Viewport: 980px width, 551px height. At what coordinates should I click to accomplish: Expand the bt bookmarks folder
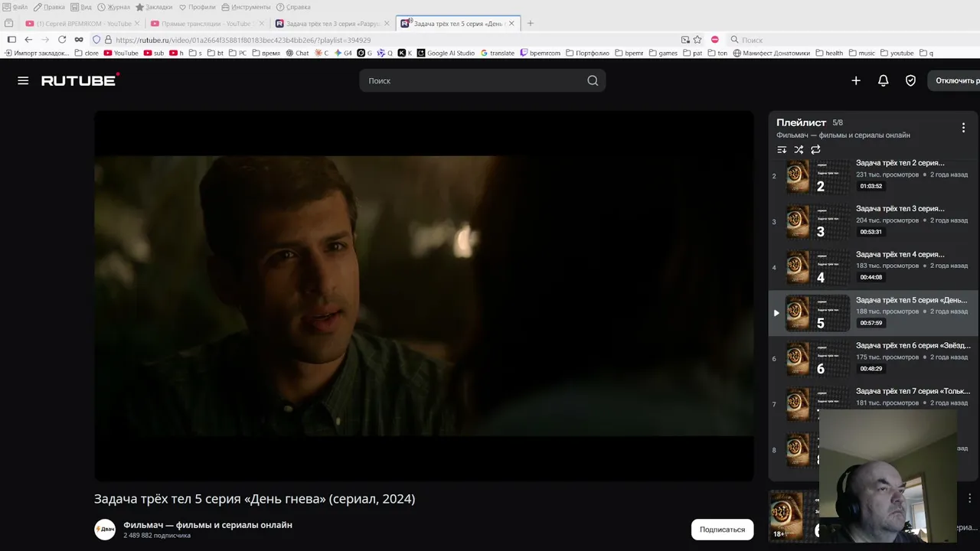click(x=216, y=54)
